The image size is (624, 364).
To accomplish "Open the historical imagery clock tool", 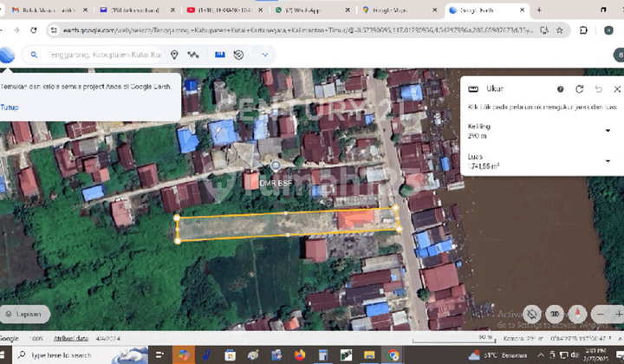I will pyautogui.click(x=239, y=55).
